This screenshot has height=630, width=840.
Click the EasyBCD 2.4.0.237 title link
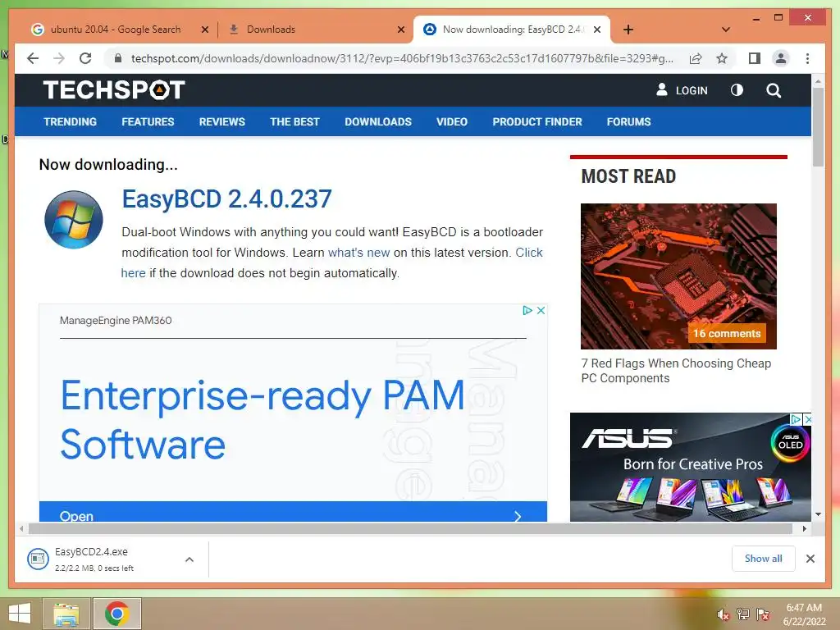pos(226,199)
